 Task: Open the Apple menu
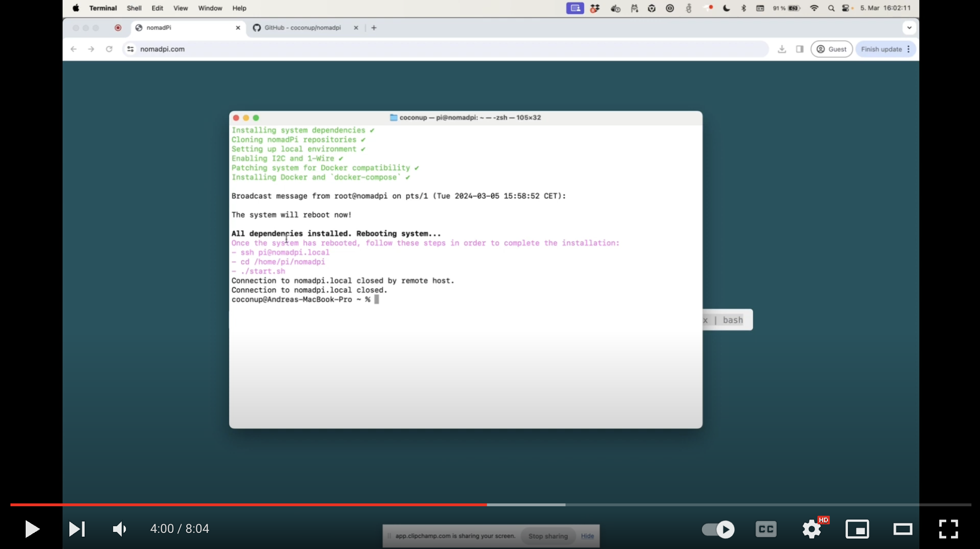click(76, 8)
